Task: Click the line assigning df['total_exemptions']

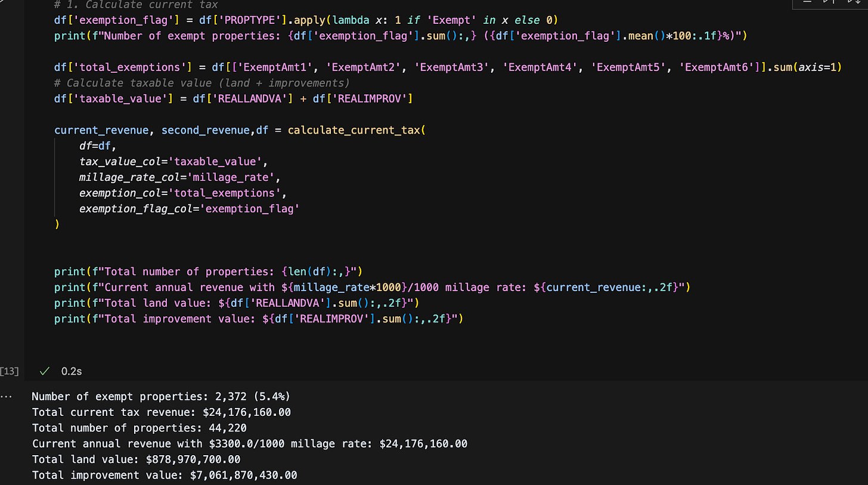Action: [x=448, y=67]
